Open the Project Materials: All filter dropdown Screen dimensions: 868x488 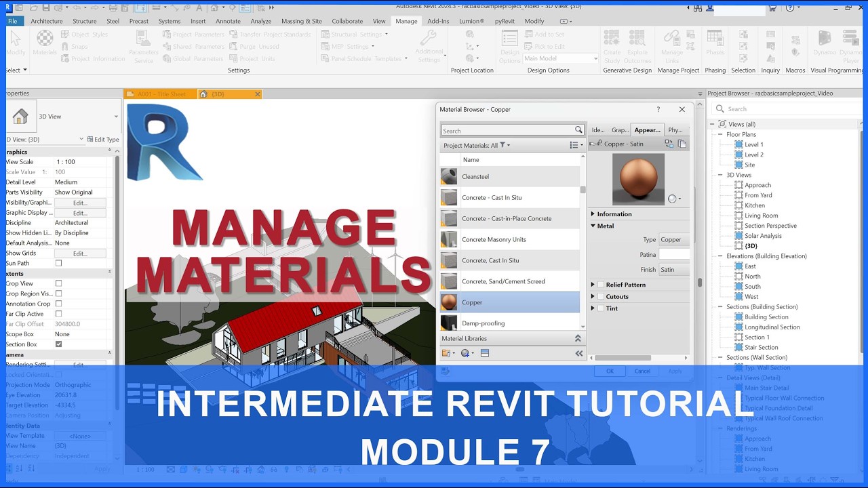[x=477, y=145]
